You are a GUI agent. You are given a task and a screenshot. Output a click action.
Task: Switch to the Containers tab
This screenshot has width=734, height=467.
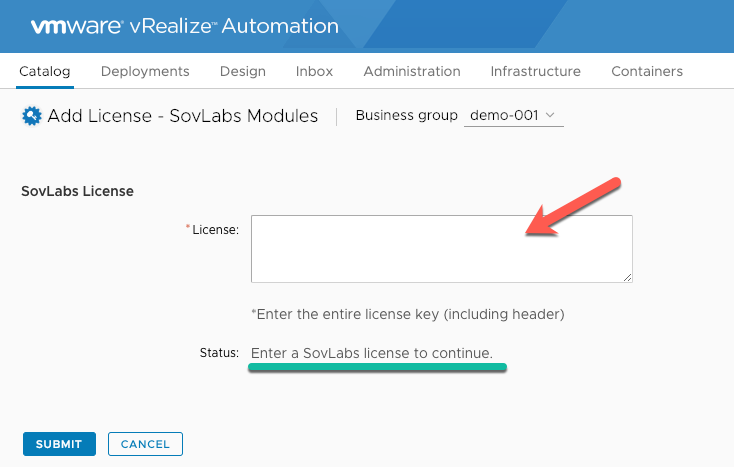(647, 71)
